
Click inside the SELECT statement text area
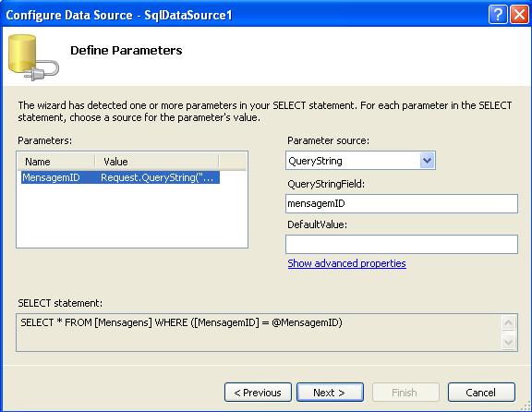[x=259, y=333]
